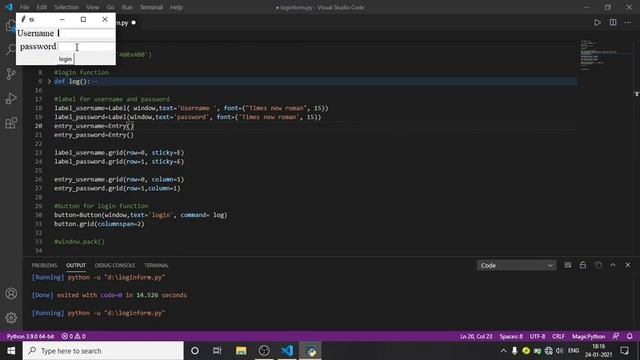Click Ln 20, Col 23 status item
This screenshot has height=360, width=640.
click(x=476, y=336)
